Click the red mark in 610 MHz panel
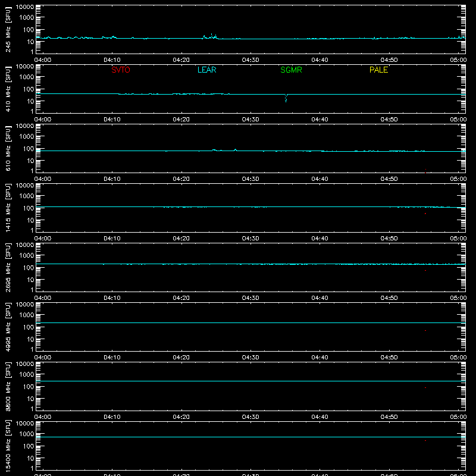Viewport: 476px width, 476px height. pos(425,171)
